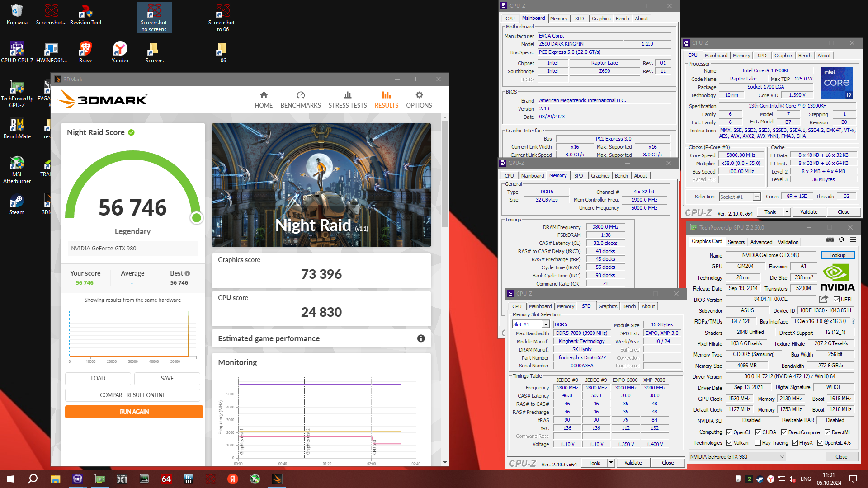Click the info icon beside Estimated game performance

[421, 338]
